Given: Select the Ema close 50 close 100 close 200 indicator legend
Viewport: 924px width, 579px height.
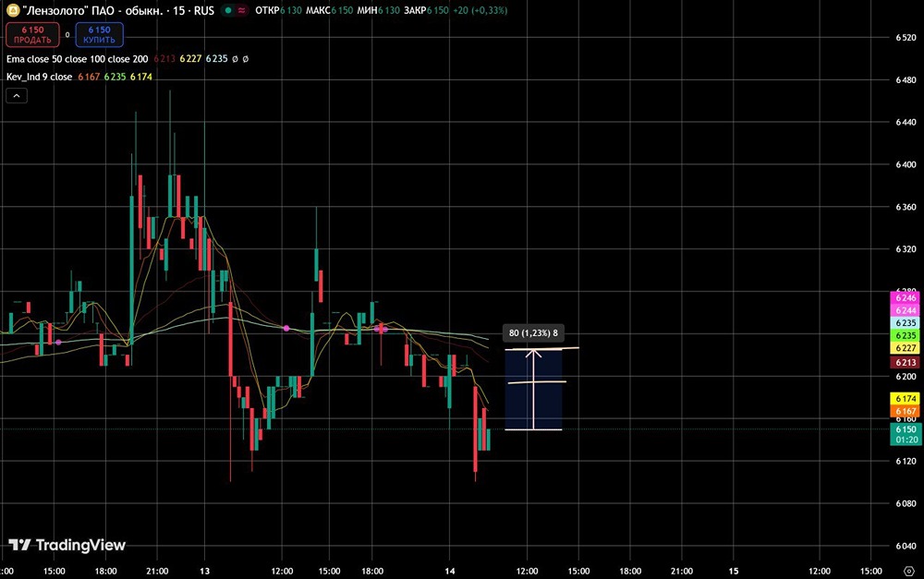Looking at the screenshot, I should pos(78,59).
